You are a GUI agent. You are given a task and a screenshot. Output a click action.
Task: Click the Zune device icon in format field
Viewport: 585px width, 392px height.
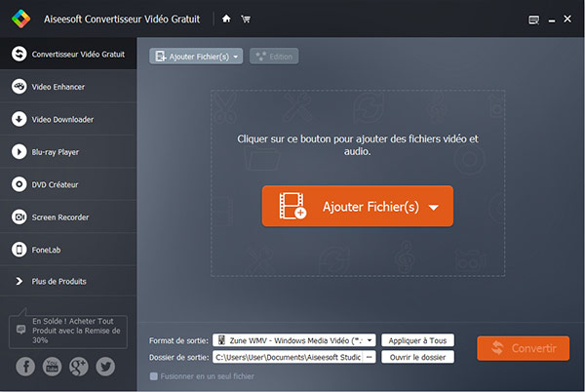[x=221, y=339]
